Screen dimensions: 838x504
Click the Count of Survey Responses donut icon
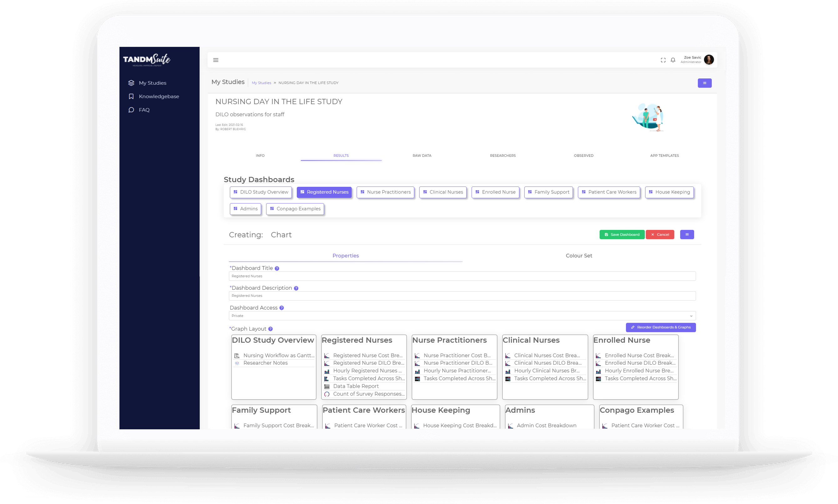pyautogui.click(x=326, y=394)
